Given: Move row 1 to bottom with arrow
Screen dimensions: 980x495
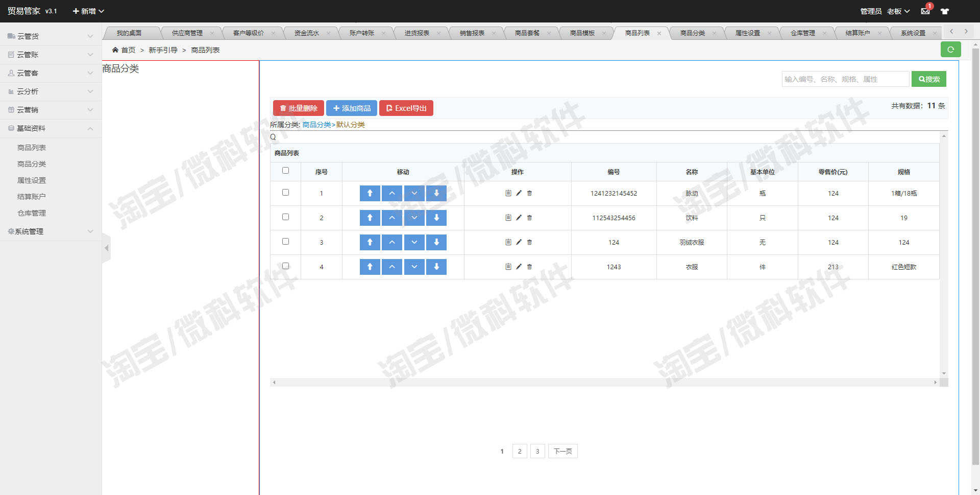Looking at the screenshot, I should (436, 193).
